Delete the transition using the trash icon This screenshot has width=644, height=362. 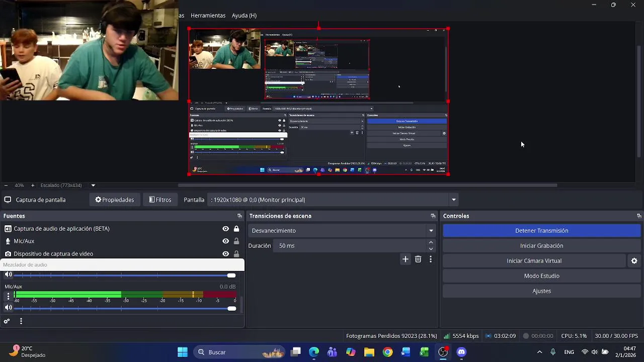pyautogui.click(x=418, y=259)
